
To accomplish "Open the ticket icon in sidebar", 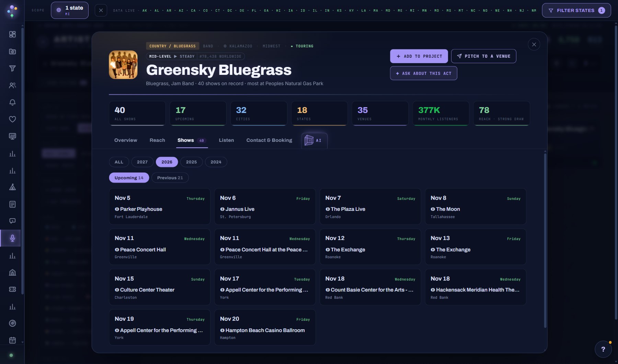I will click(x=12, y=289).
